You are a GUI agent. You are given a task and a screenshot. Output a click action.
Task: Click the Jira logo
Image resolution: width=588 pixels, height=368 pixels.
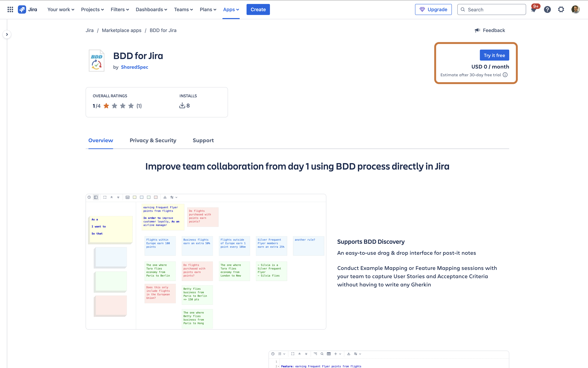point(28,9)
